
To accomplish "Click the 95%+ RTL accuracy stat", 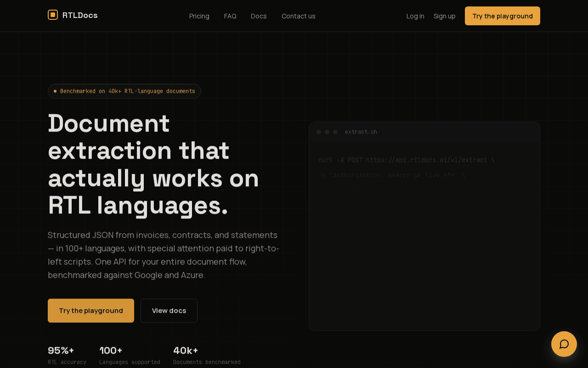I will click(67, 356).
